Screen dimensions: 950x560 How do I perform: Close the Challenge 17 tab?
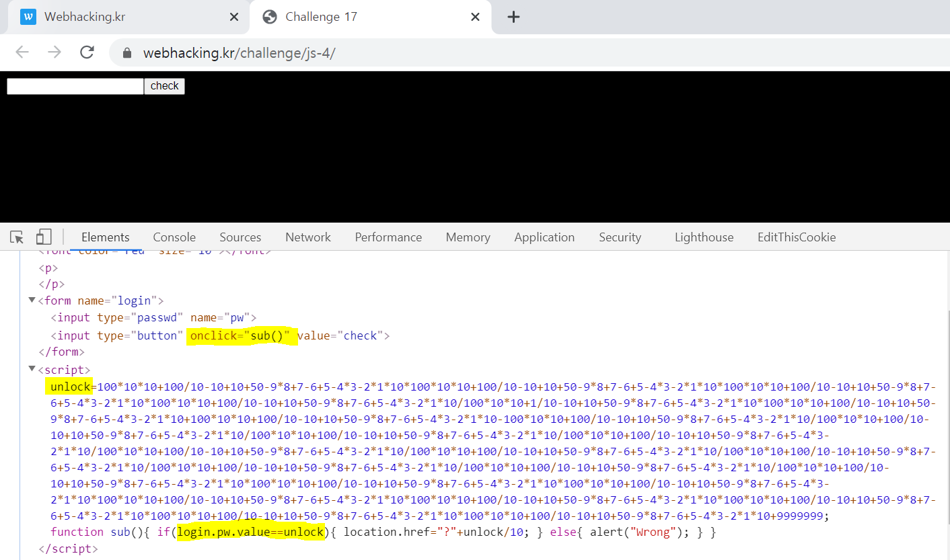pyautogui.click(x=475, y=17)
